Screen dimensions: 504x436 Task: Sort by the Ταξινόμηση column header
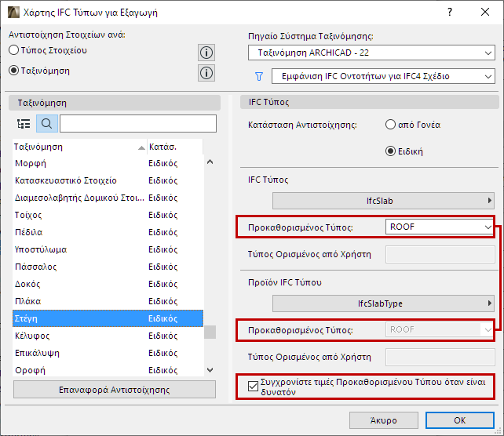79,147
